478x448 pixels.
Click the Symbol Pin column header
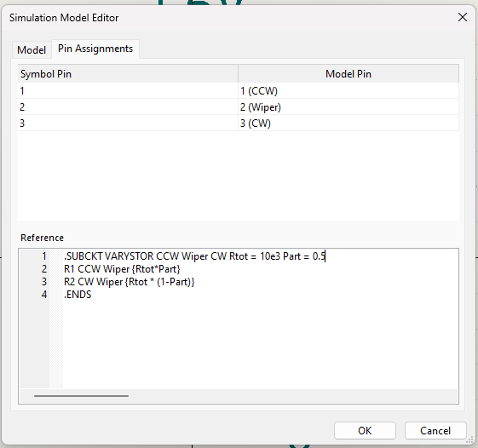128,74
